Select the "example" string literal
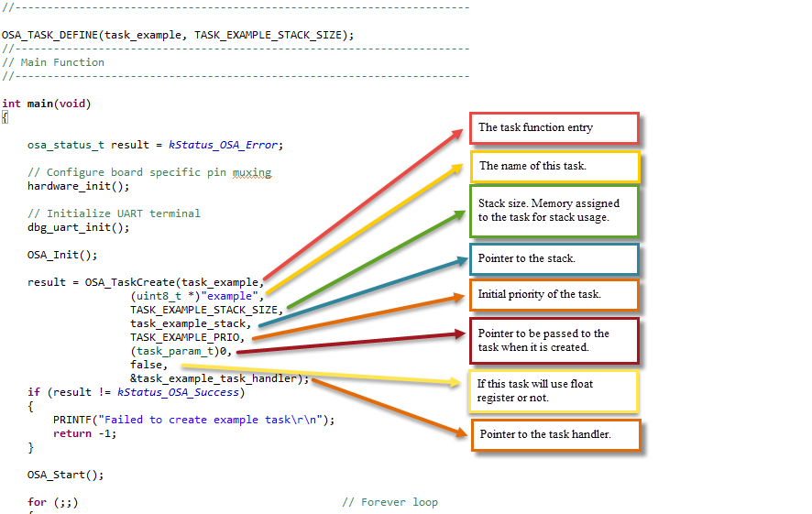 pyautogui.click(x=229, y=296)
